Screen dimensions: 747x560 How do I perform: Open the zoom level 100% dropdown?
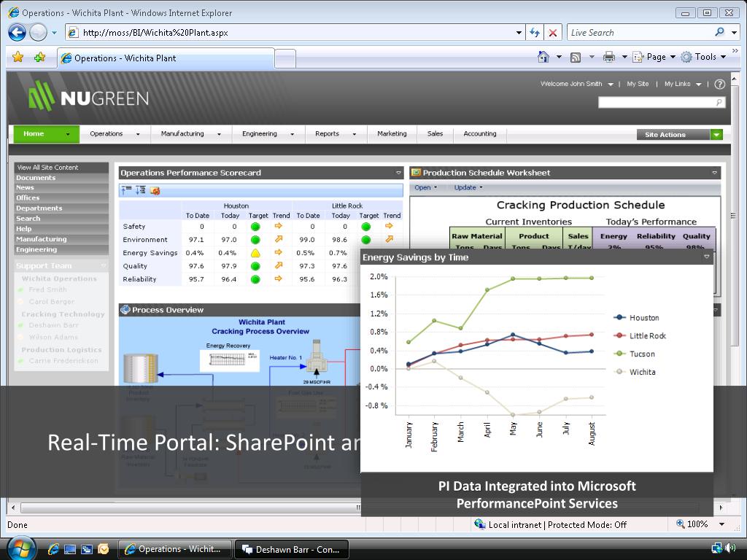(722, 525)
